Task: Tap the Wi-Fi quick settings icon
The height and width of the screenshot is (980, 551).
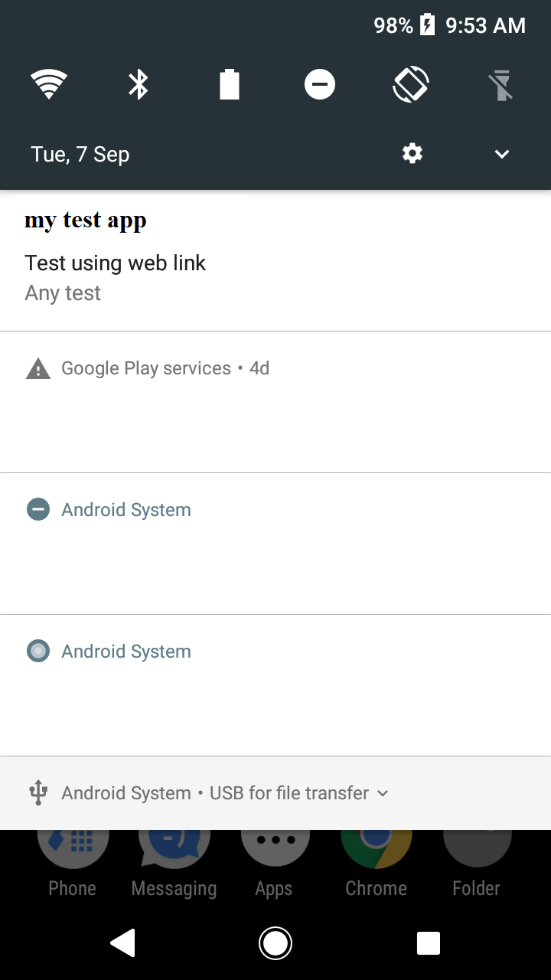Action: [x=49, y=84]
